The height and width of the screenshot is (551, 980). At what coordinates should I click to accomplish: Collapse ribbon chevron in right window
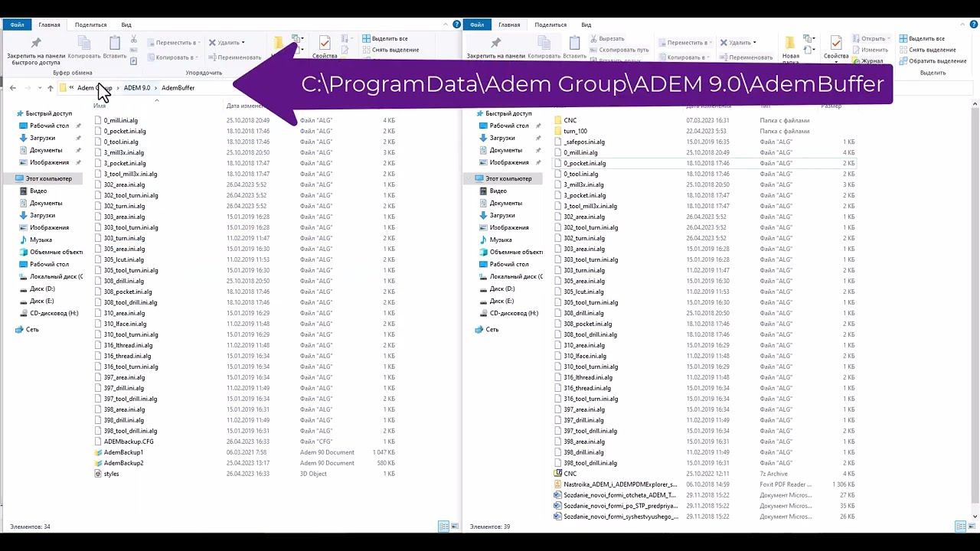point(964,24)
